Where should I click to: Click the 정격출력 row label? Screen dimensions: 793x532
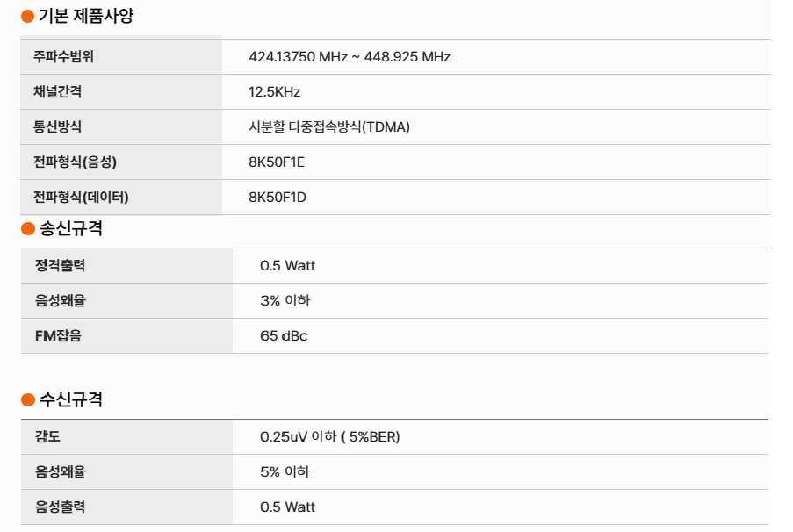pyautogui.click(x=60, y=266)
